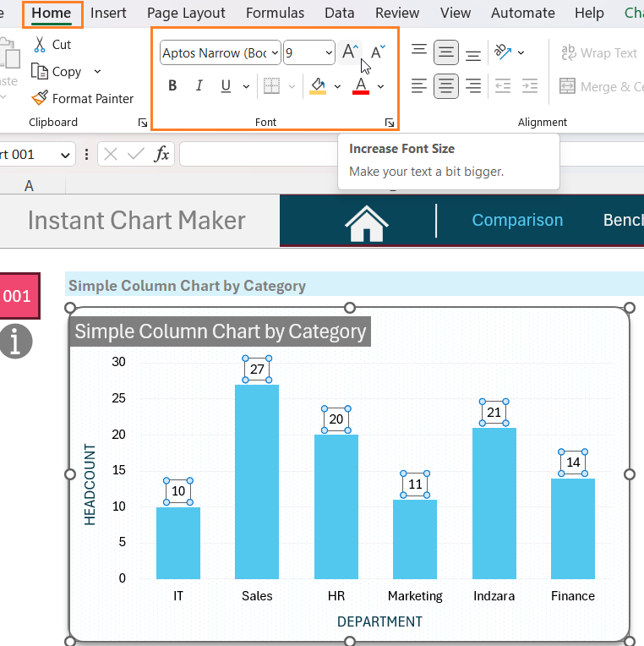
Task: Open the font name dropdown
Action: coord(275,52)
